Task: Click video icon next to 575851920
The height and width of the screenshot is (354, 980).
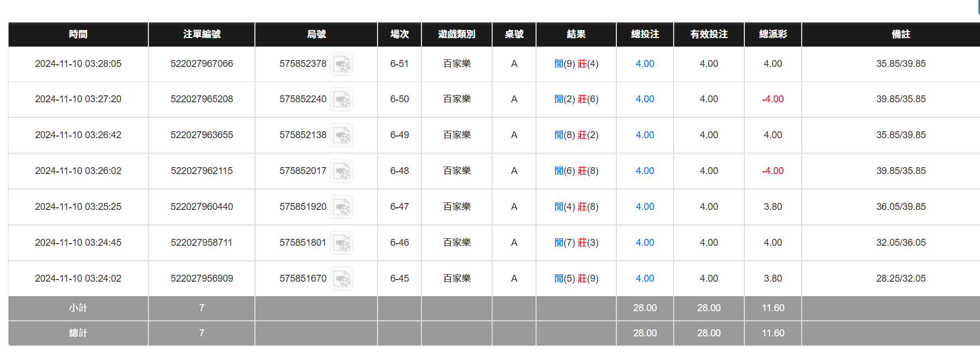Action: (341, 207)
